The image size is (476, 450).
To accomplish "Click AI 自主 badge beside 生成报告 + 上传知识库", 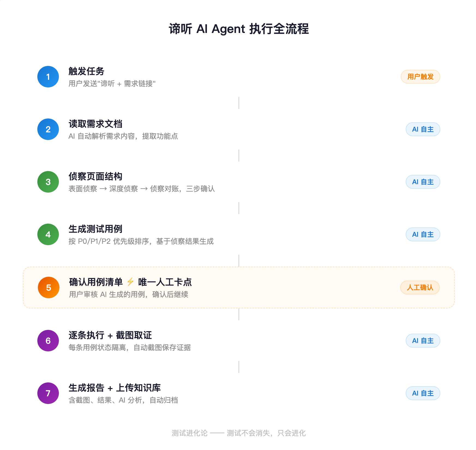I will 423,393.
